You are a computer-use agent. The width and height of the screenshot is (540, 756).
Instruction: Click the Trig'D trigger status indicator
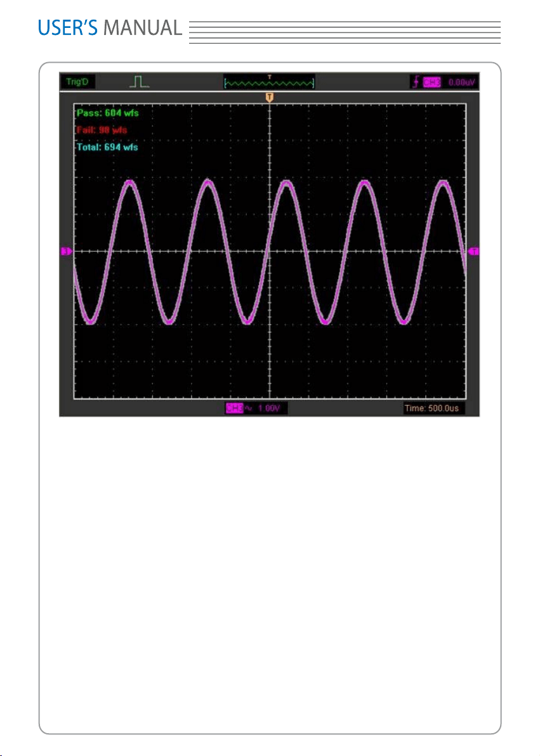pos(77,81)
